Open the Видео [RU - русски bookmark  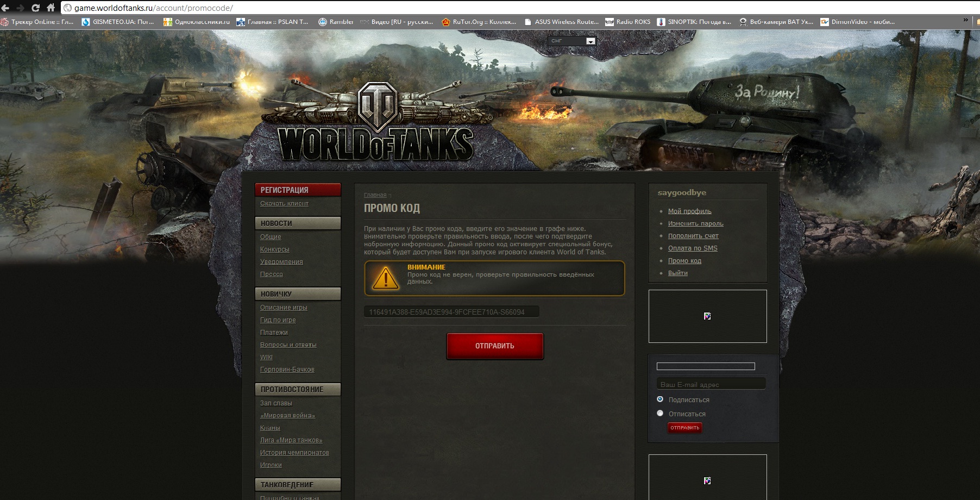(397, 22)
